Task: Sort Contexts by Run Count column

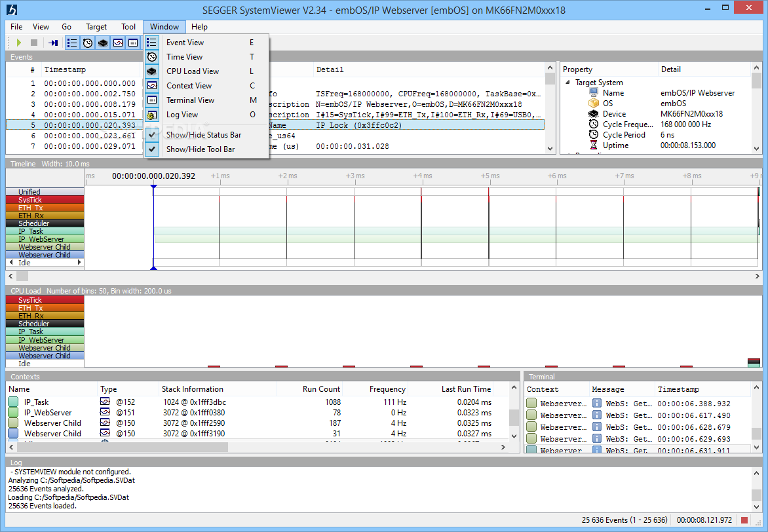Action: point(309,389)
